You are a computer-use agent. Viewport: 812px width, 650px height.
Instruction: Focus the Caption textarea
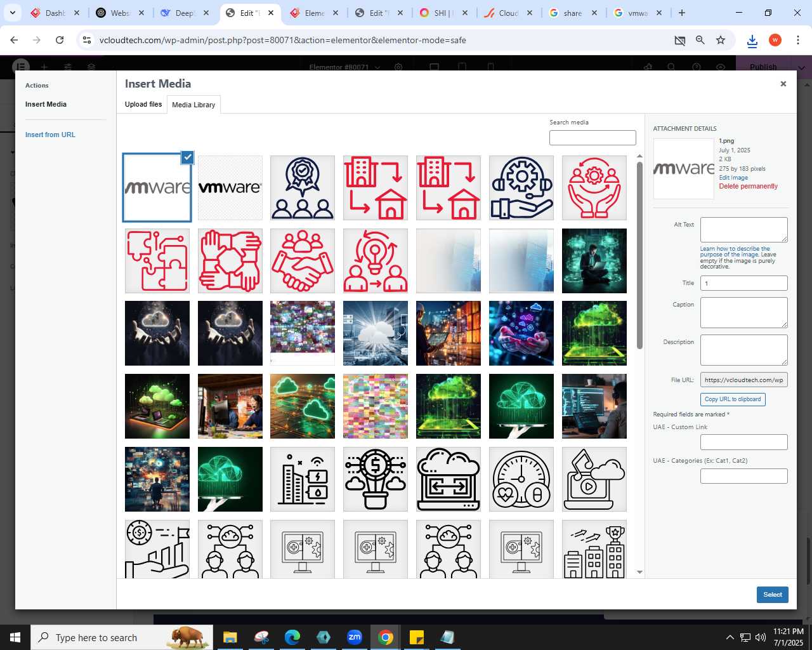(744, 312)
